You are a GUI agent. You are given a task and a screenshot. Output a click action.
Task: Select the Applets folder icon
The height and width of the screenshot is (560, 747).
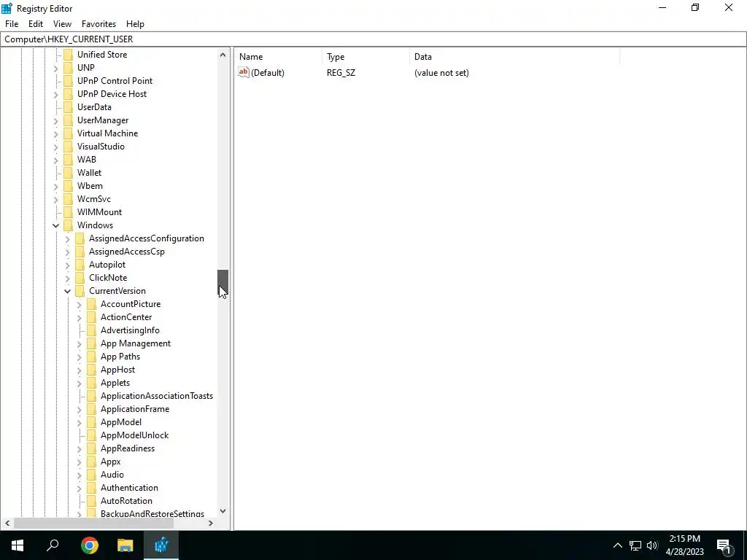point(91,382)
